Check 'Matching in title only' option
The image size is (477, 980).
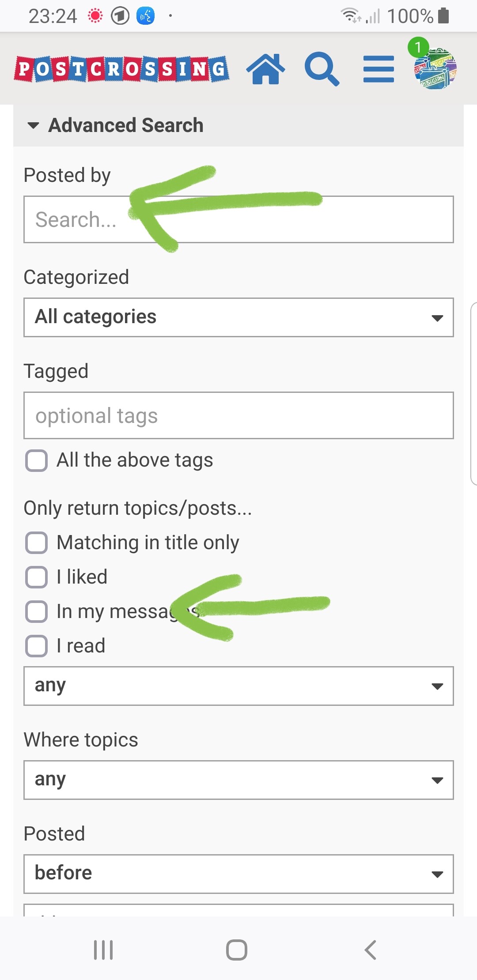[37, 543]
